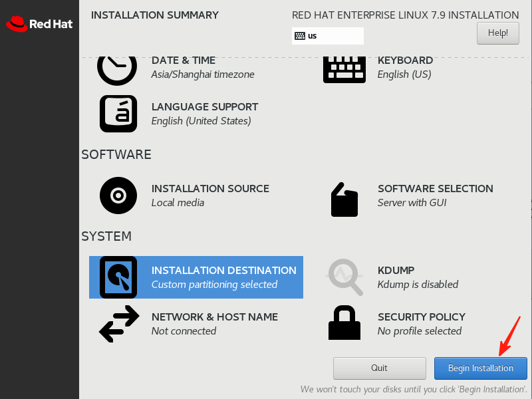Open the Security Policy padlock icon
The image size is (532, 399).
pos(344,323)
